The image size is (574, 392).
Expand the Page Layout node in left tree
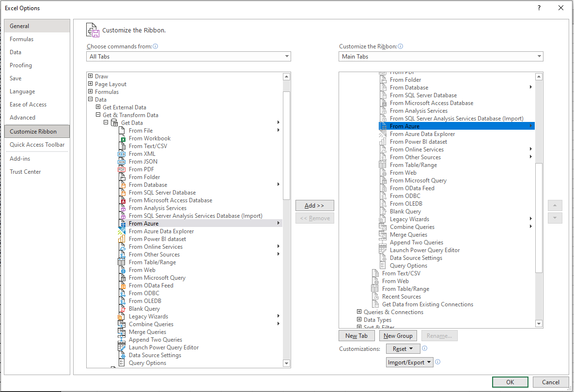coord(90,84)
